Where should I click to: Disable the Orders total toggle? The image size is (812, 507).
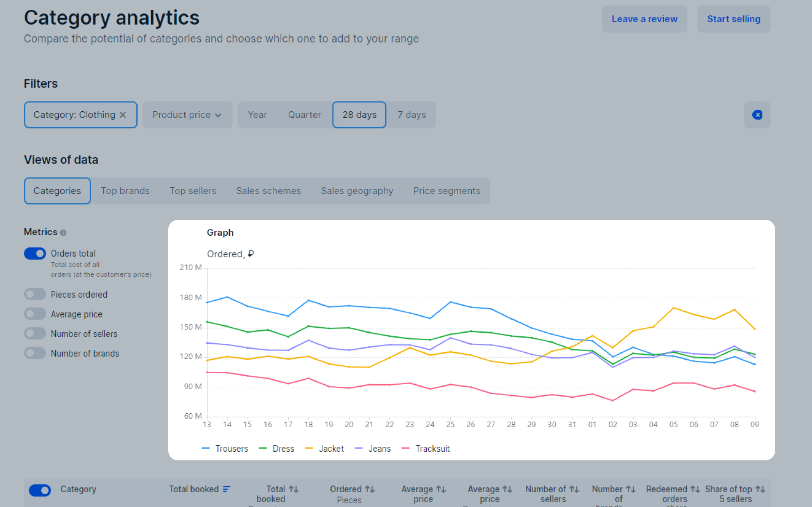pyautogui.click(x=35, y=253)
